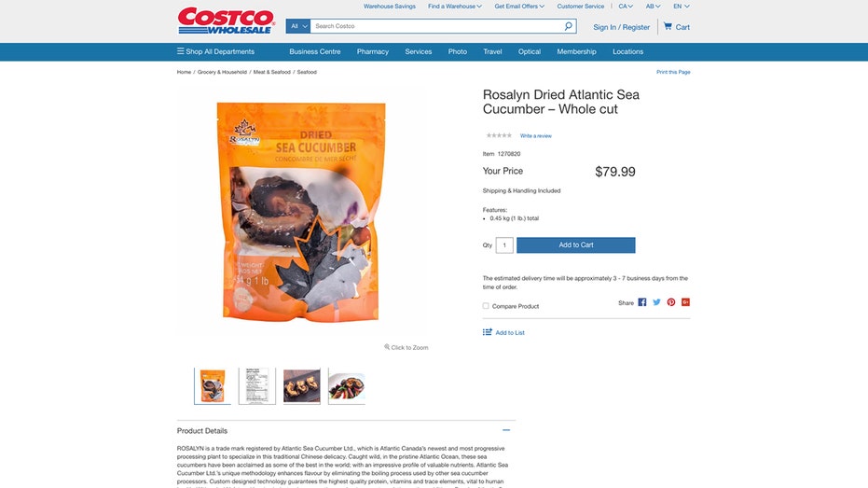This screenshot has width=868, height=488.
Task: Tick the Compare Product checkbox
Action: [486, 306]
